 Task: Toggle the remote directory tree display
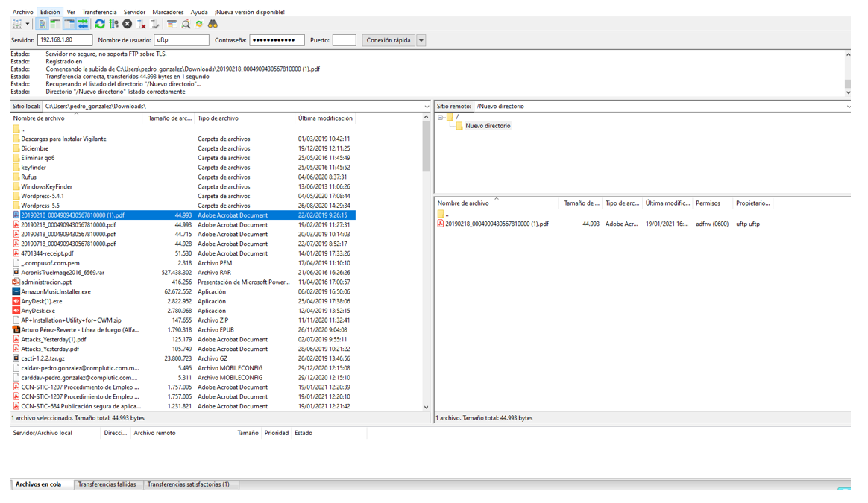coord(69,24)
